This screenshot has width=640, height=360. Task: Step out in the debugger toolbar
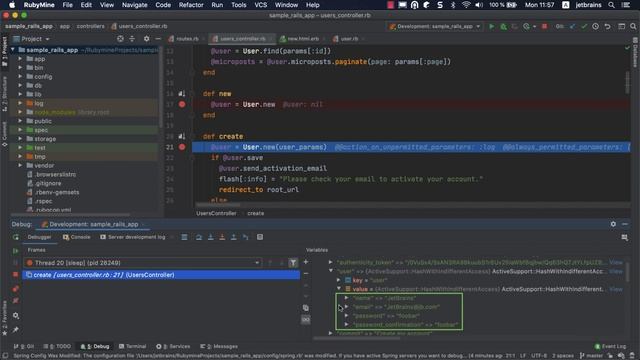[234, 237]
